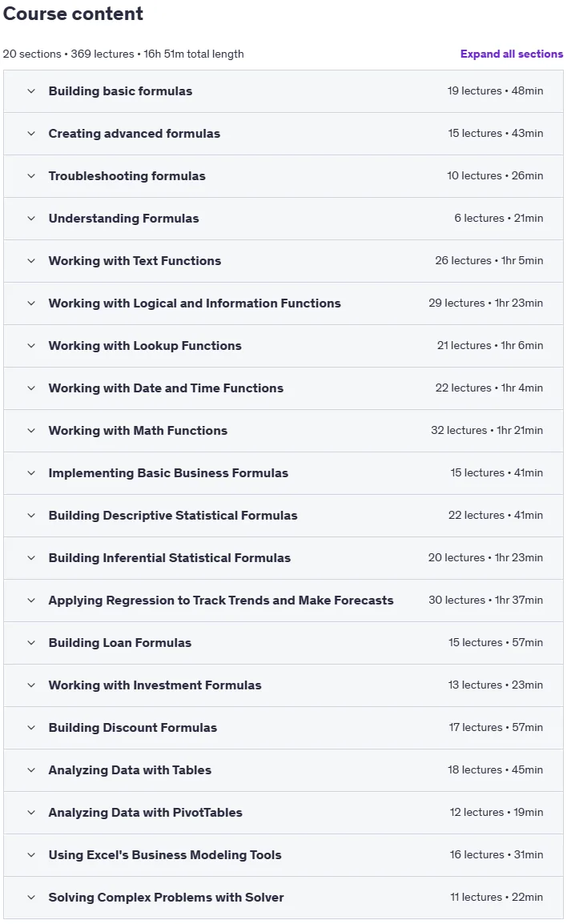
Task: Expand Solving Complex Problems with Solver chevron
Action: (x=31, y=898)
